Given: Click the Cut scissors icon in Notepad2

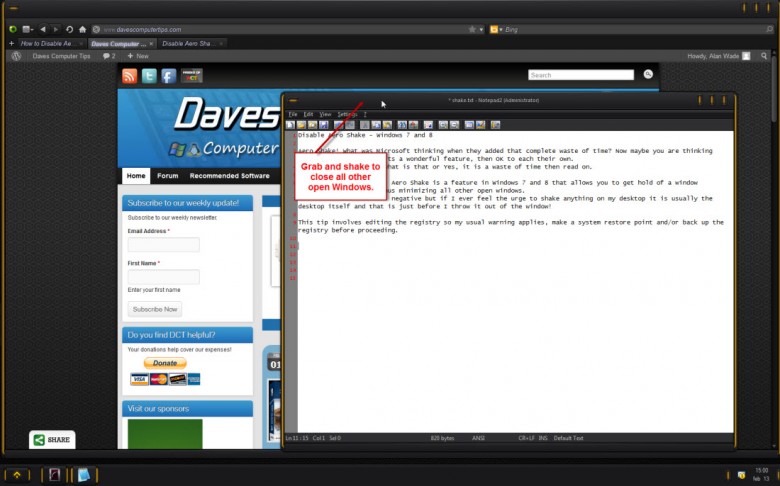Looking at the screenshot, I should click(x=365, y=125).
